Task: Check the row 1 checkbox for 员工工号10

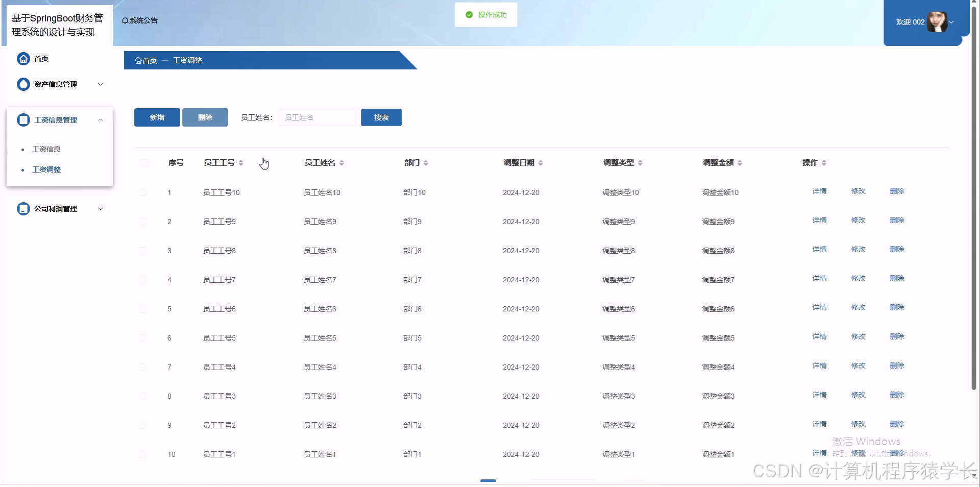Action: click(x=143, y=192)
